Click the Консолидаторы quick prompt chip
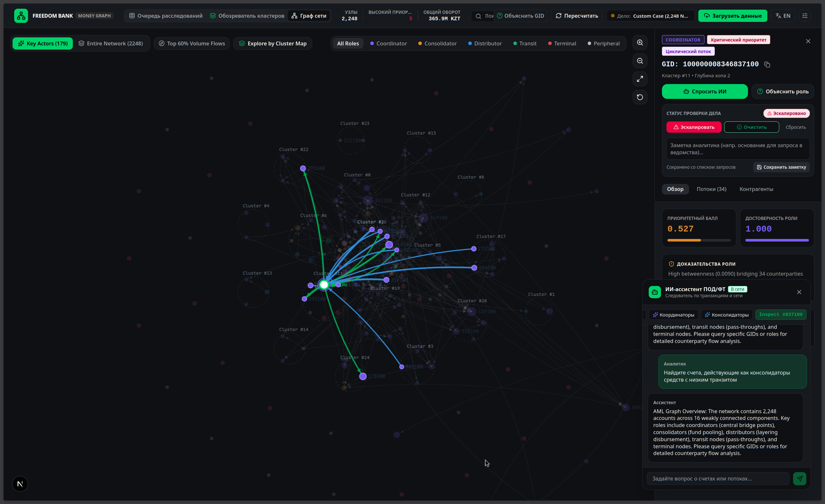 pyautogui.click(x=727, y=315)
